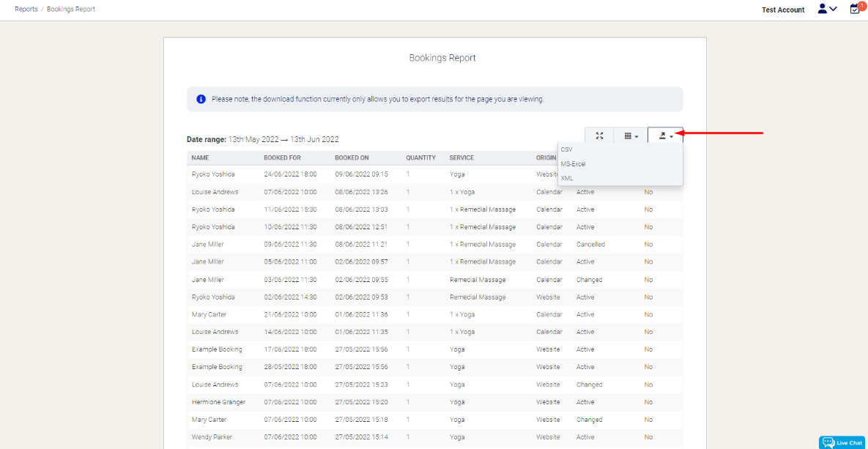The width and height of the screenshot is (868, 449).
Task: Select CSV from the export menu
Action: pyautogui.click(x=567, y=149)
